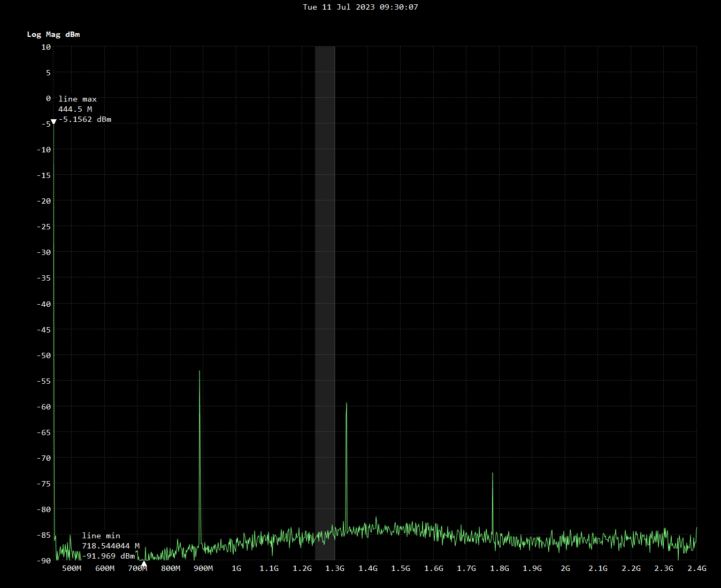Click the "line min" annotation text
The height and width of the screenshot is (588, 721).
(101, 536)
